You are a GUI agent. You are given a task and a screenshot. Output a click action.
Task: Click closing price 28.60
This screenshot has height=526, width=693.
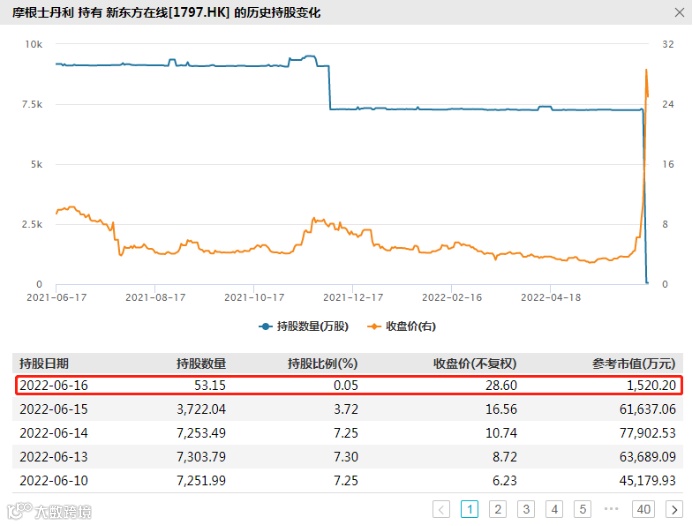501,385
